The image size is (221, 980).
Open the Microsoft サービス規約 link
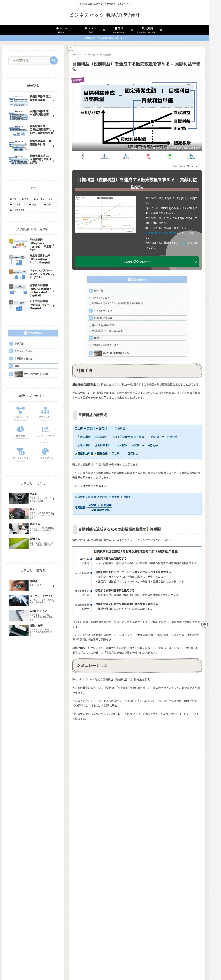(x=161, y=233)
